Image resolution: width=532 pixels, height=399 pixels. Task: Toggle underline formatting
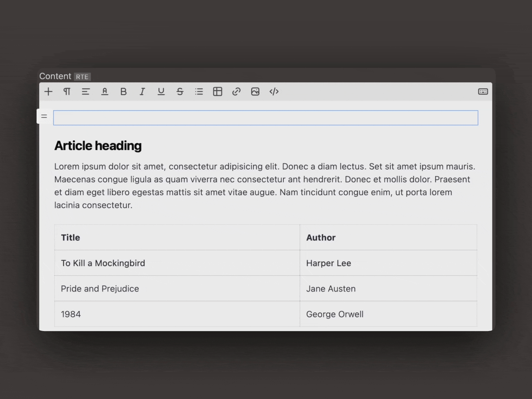[x=161, y=92]
